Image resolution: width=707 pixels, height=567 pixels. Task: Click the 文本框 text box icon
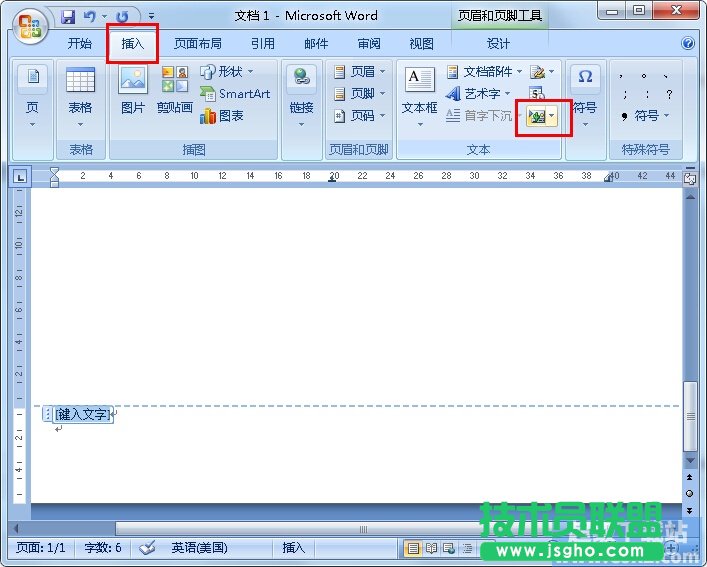click(419, 89)
